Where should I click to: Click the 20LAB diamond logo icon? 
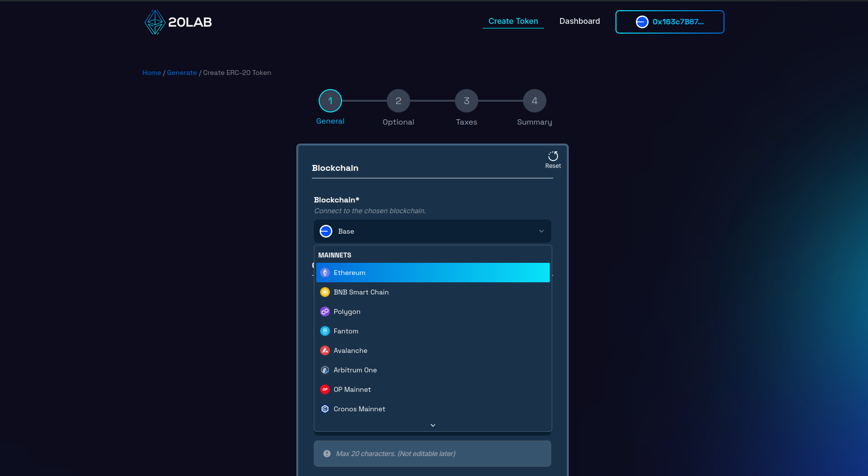155,22
